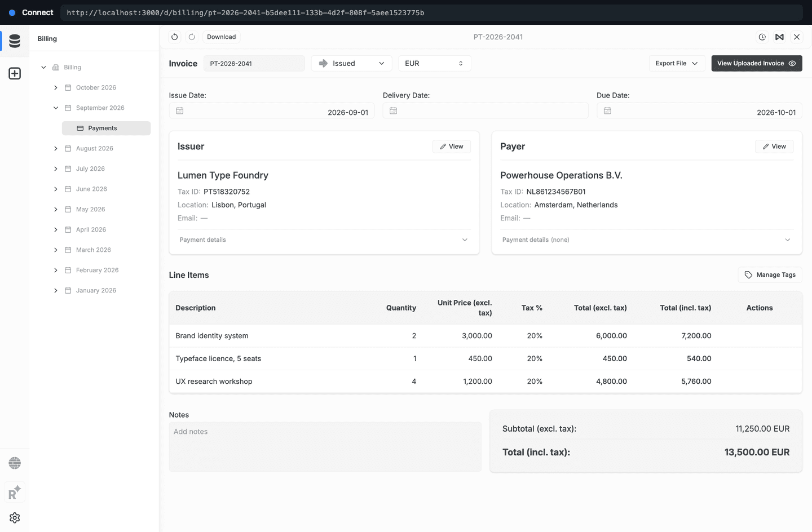Expand March 2026 folder
Screen dimensions: 812x532
[56, 250]
